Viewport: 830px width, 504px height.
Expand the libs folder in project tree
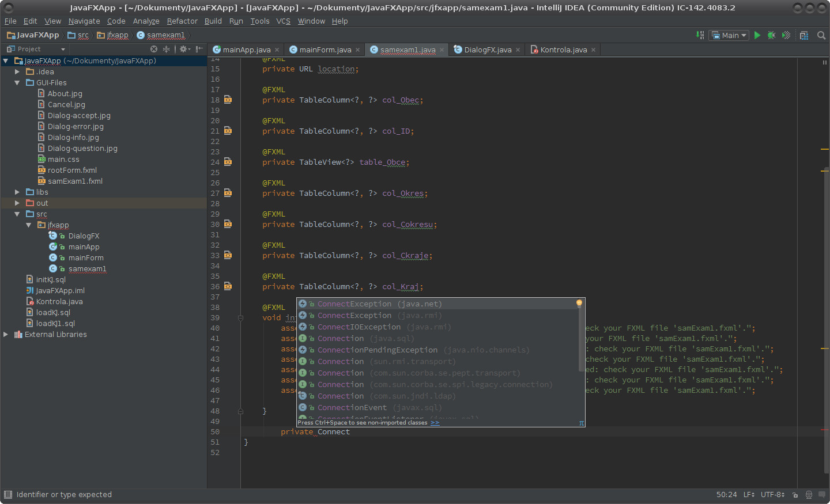[x=17, y=192]
